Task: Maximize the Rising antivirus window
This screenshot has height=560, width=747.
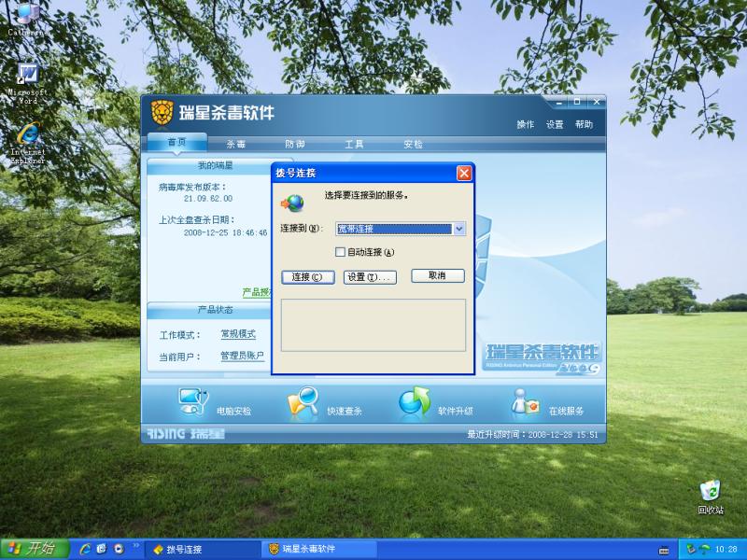Action: tap(577, 102)
